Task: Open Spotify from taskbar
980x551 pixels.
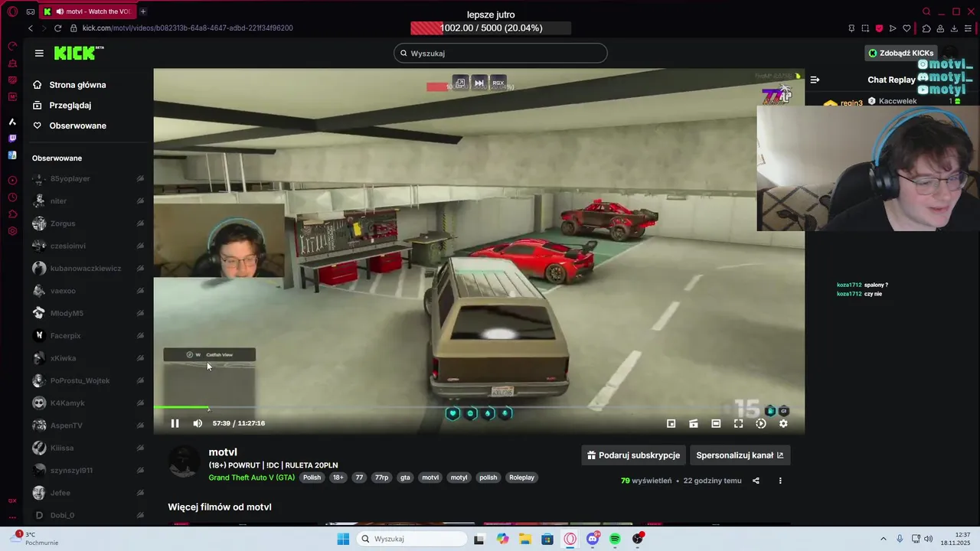Action: (615, 539)
